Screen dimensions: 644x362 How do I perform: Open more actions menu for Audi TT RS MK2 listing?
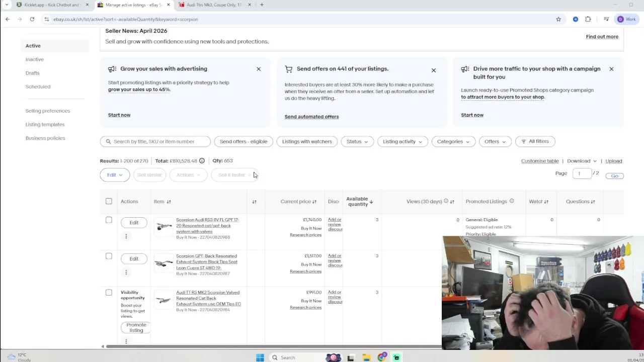[126, 341]
